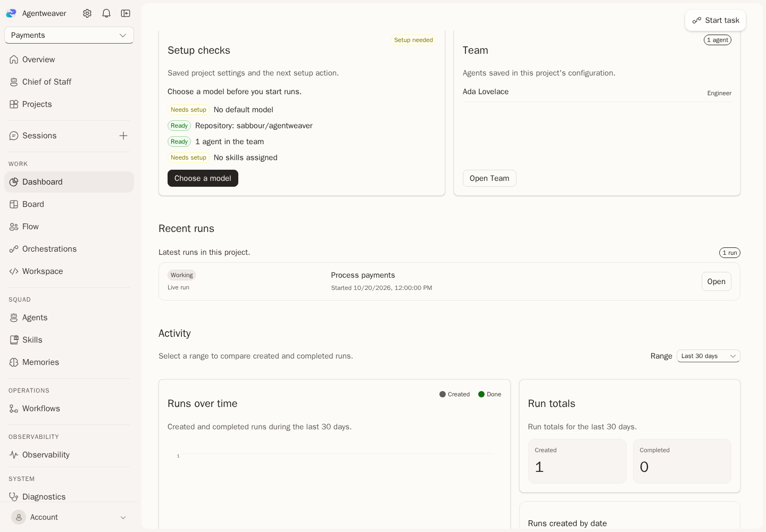Click the 1 agent badge
Viewport: 766px width, 532px height.
(718, 40)
